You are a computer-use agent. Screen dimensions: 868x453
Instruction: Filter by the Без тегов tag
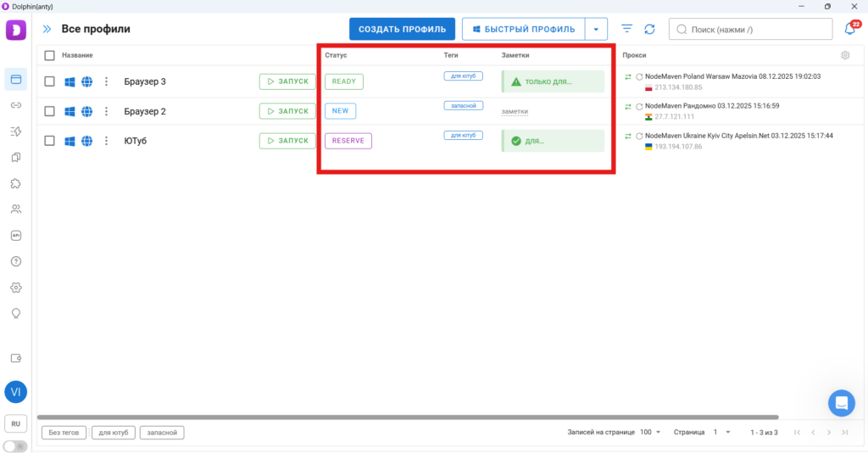pyautogui.click(x=64, y=433)
